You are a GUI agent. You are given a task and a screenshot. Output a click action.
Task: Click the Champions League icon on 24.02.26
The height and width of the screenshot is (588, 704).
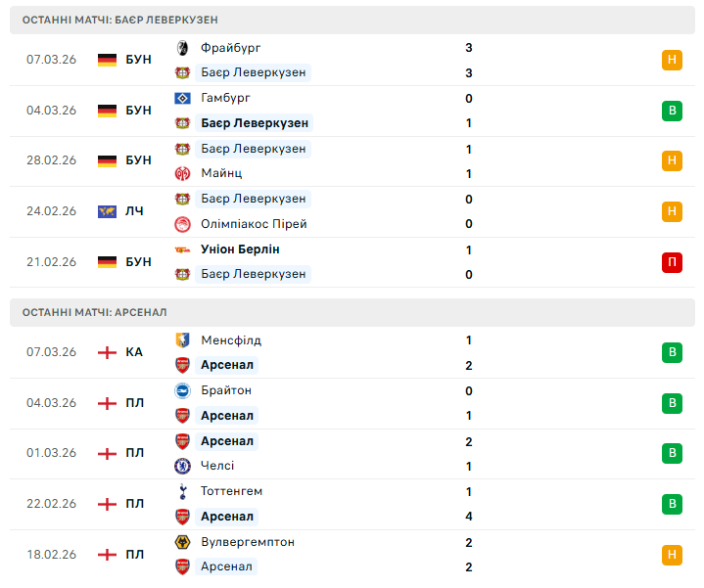pos(108,211)
